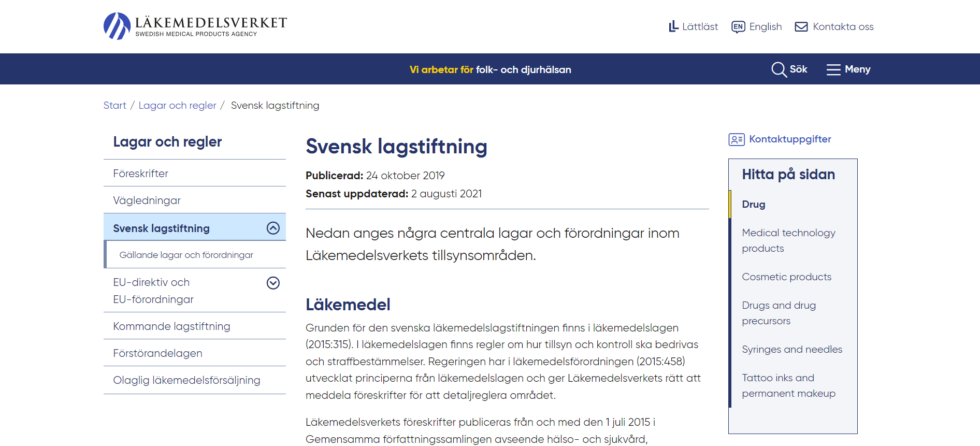
Task: Open Lagar och regler breadcrumb link
Action: (177, 106)
